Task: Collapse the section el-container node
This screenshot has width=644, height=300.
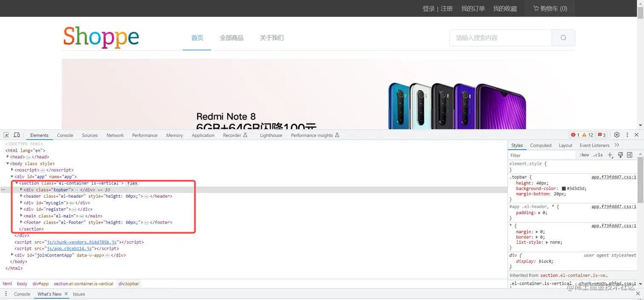Action: (x=17, y=183)
